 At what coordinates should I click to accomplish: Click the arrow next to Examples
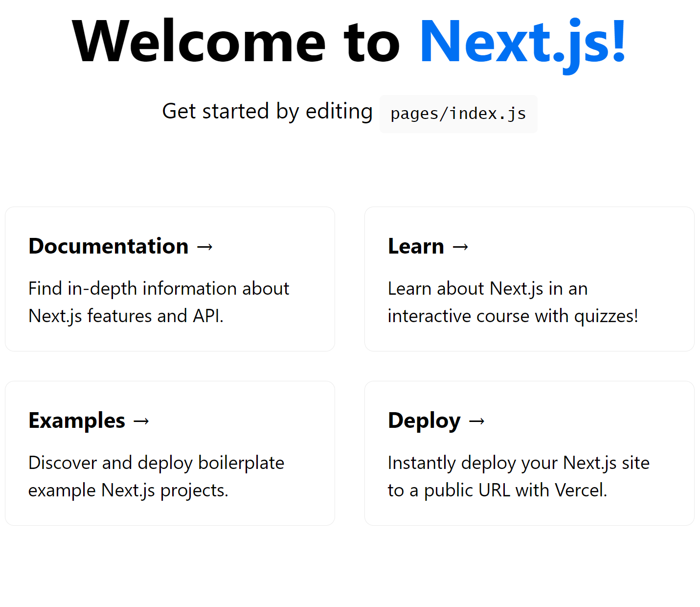[141, 421]
